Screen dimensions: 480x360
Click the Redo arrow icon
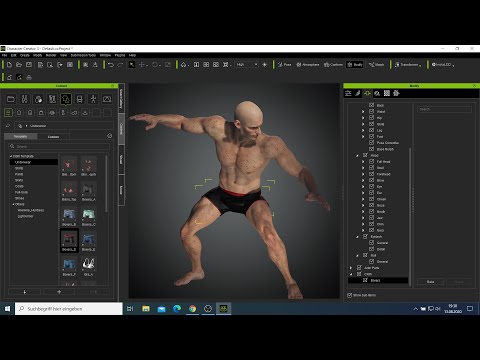[x=120, y=65]
